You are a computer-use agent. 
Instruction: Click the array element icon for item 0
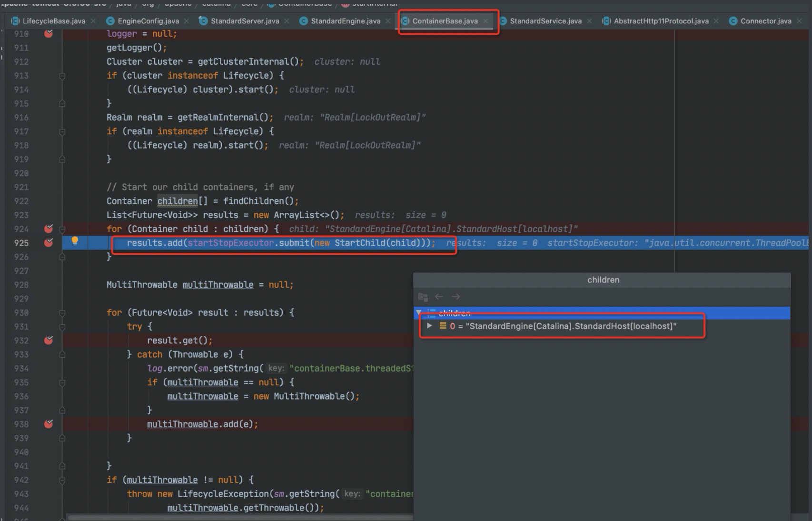click(443, 326)
